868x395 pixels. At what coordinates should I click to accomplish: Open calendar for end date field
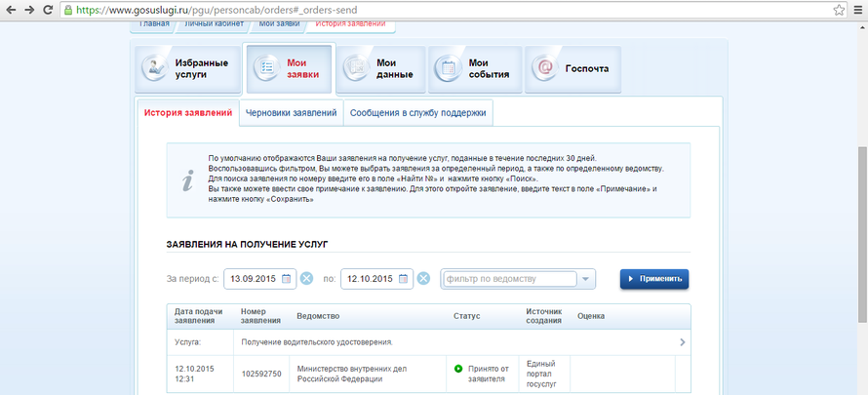coord(404,279)
